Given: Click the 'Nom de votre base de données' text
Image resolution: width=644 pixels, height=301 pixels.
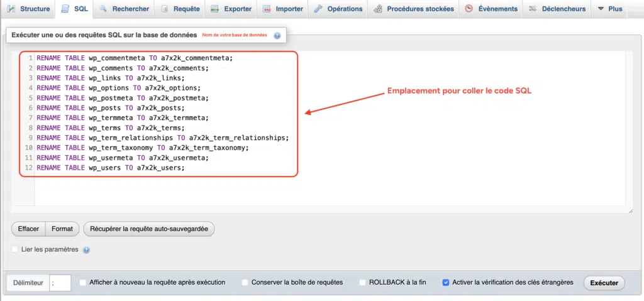Looking at the screenshot, I should pos(235,35).
